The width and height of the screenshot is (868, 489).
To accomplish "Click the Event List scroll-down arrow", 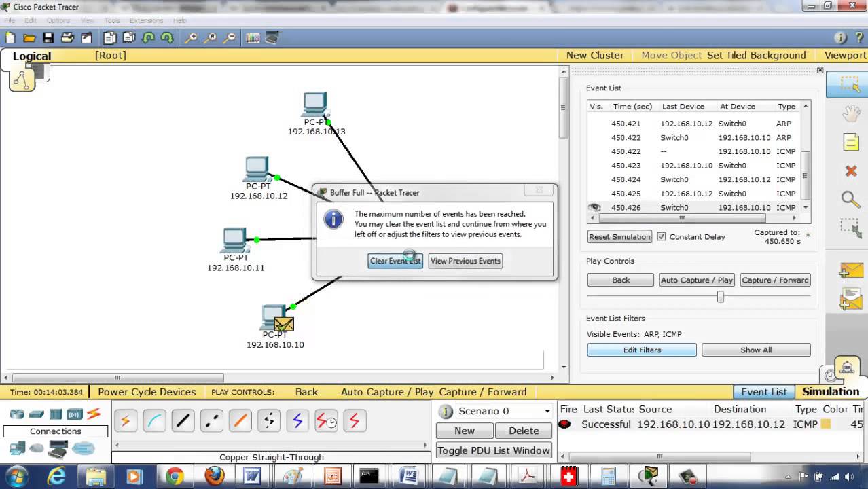I will pyautogui.click(x=806, y=207).
